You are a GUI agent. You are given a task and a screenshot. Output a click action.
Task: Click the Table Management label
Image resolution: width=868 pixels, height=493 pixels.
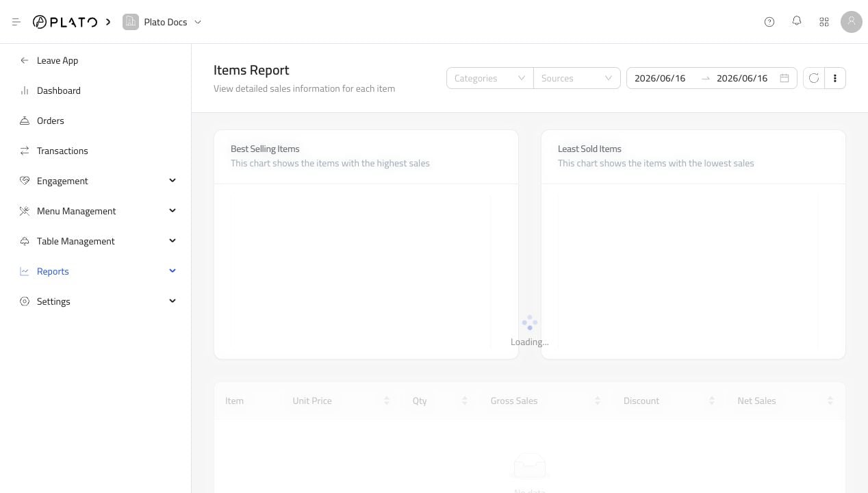76,241
